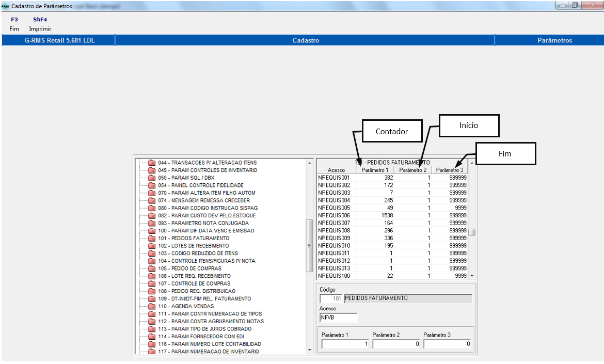Image resolution: width=604 pixels, height=364 pixels.
Task: Click folder icon beside 109 - DT-INI/DT-FIM REL. FATURAMENTO
Action: tap(152, 299)
